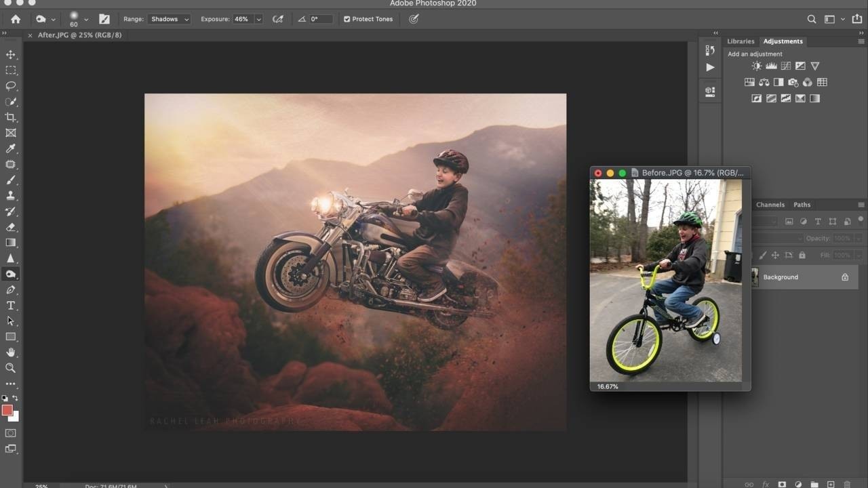The width and height of the screenshot is (868, 488).
Task: Pick the Crop tool
Action: coord(11,117)
